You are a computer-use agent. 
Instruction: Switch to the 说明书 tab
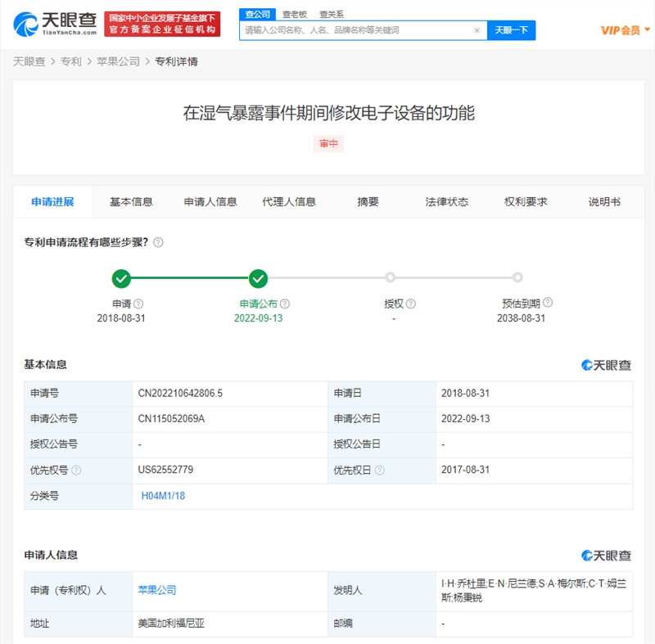pyautogui.click(x=604, y=202)
